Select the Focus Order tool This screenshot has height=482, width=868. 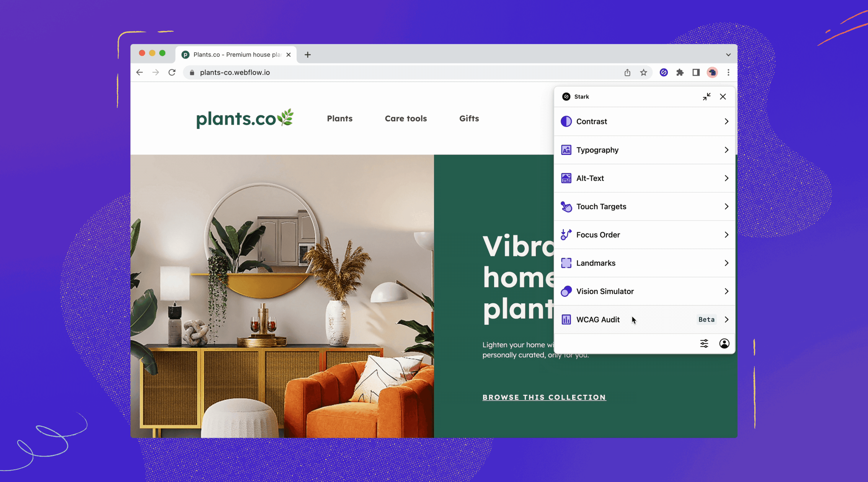coord(644,234)
